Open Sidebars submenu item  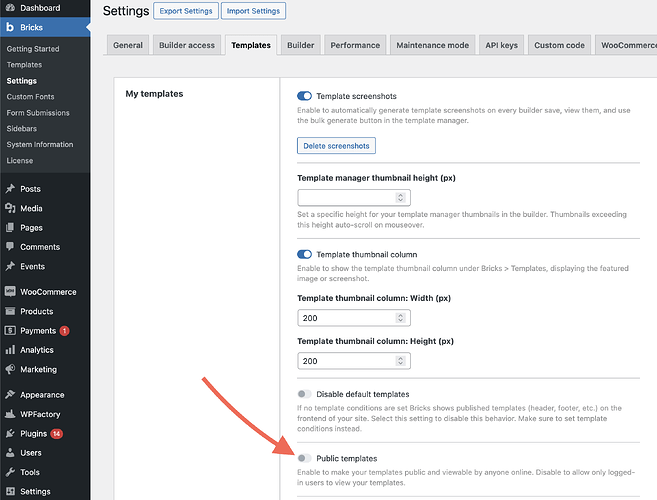pos(22,128)
